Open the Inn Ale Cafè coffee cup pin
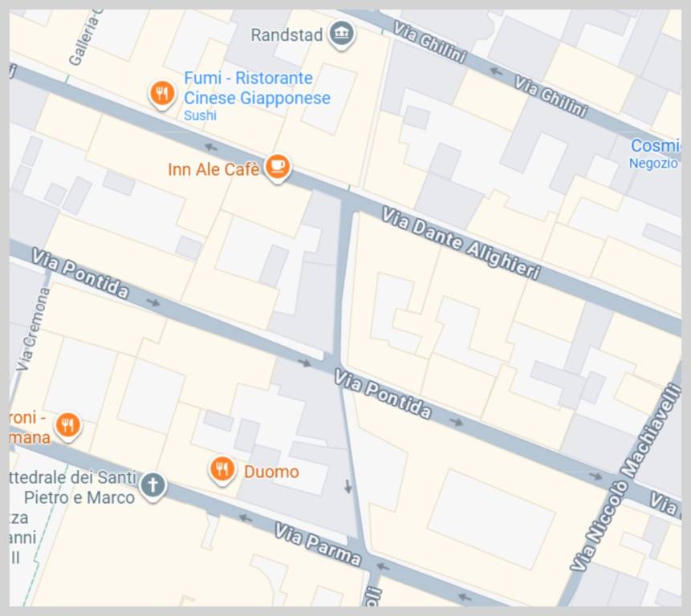This screenshot has width=691, height=616. pyautogui.click(x=278, y=168)
